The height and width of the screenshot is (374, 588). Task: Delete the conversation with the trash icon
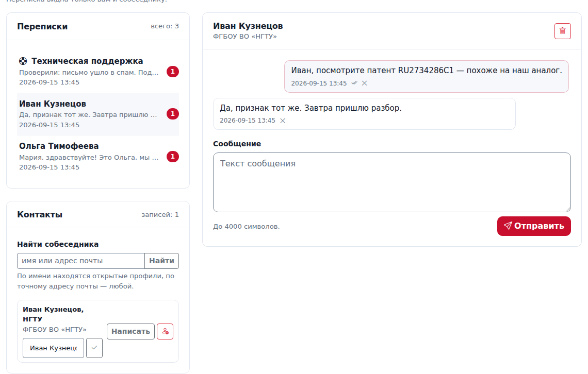tap(562, 31)
